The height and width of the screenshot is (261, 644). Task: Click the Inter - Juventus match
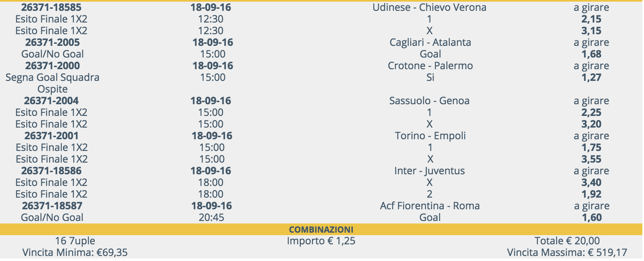[x=429, y=171]
